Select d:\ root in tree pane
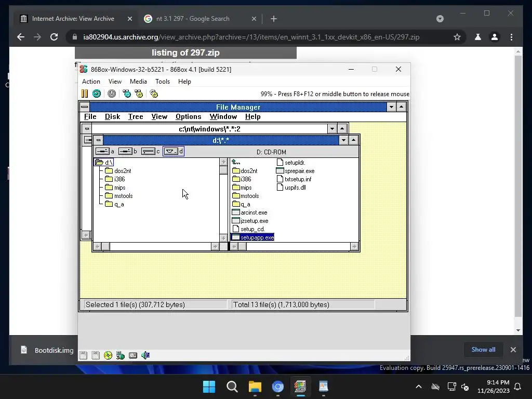The image size is (532, 399). point(104,162)
